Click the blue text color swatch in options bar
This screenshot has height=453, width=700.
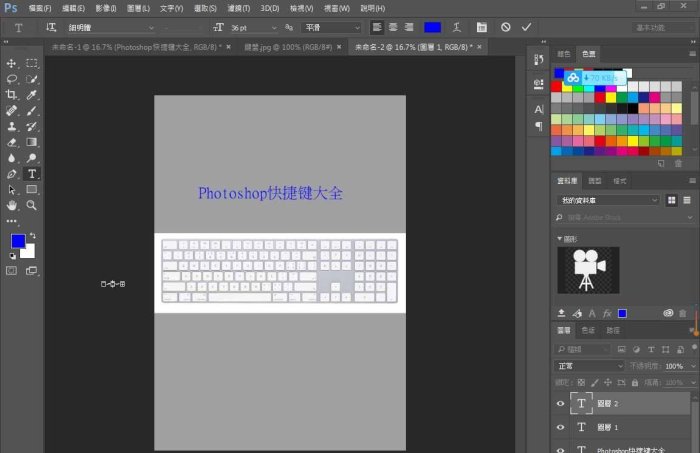click(432, 27)
